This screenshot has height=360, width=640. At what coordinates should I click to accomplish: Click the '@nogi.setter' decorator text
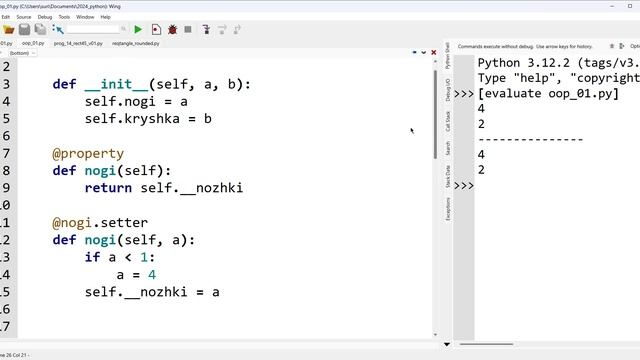pyautogui.click(x=100, y=223)
